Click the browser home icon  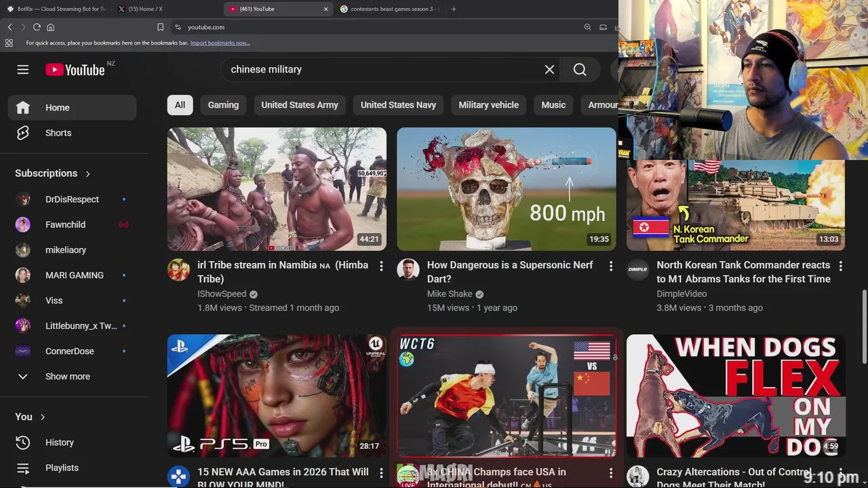[x=50, y=27]
